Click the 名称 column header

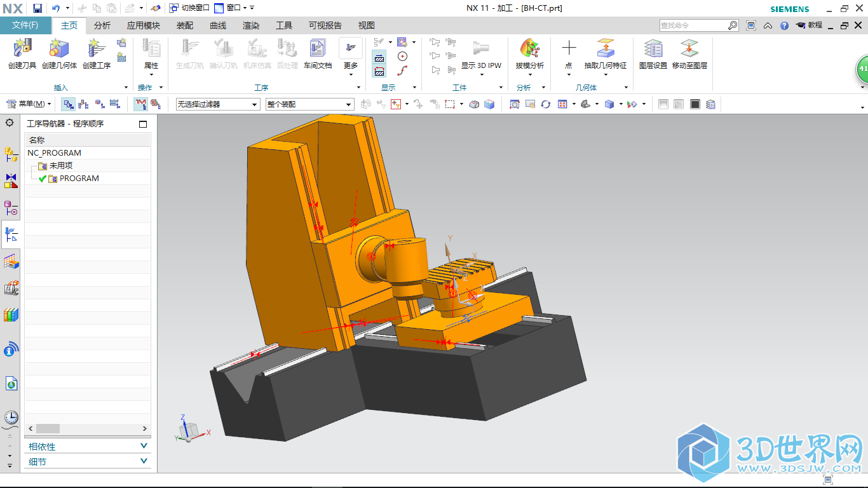point(88,140)
